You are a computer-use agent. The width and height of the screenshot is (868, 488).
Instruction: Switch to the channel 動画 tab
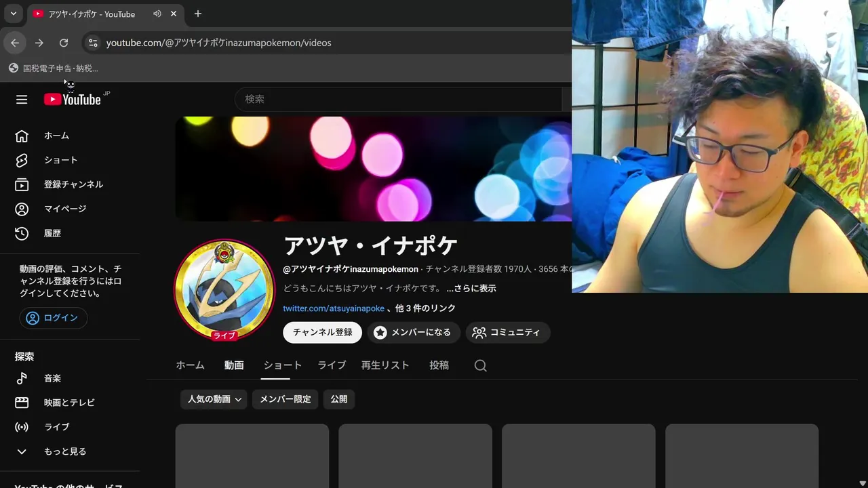(234, 365)
